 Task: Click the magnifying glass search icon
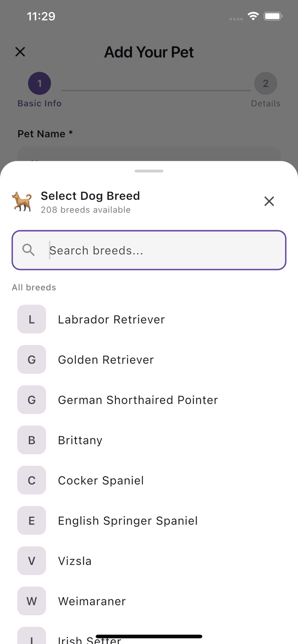(28, 250)
